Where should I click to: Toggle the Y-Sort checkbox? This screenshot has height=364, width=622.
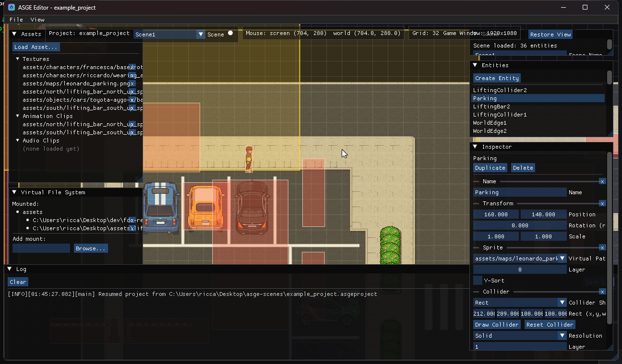478,281
